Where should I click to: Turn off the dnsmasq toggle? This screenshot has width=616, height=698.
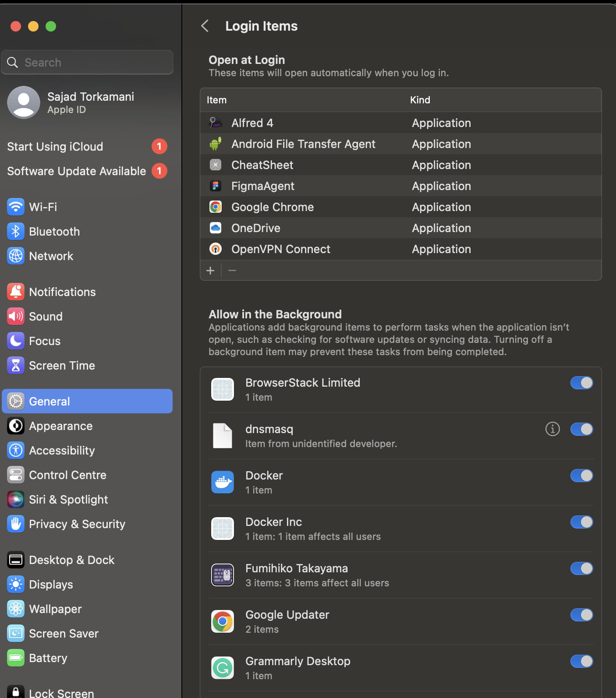(x=581, y=429)
